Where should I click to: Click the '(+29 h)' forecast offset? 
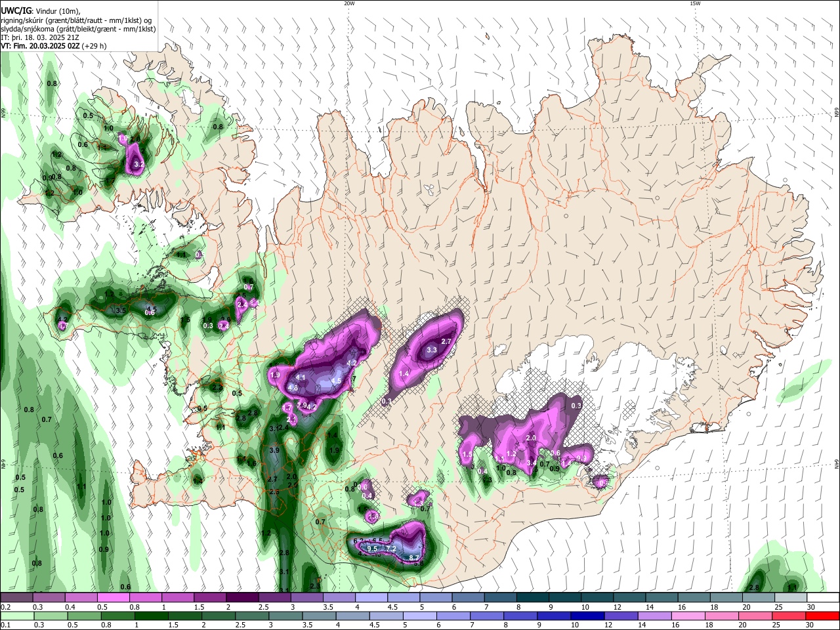click(94, 46)
